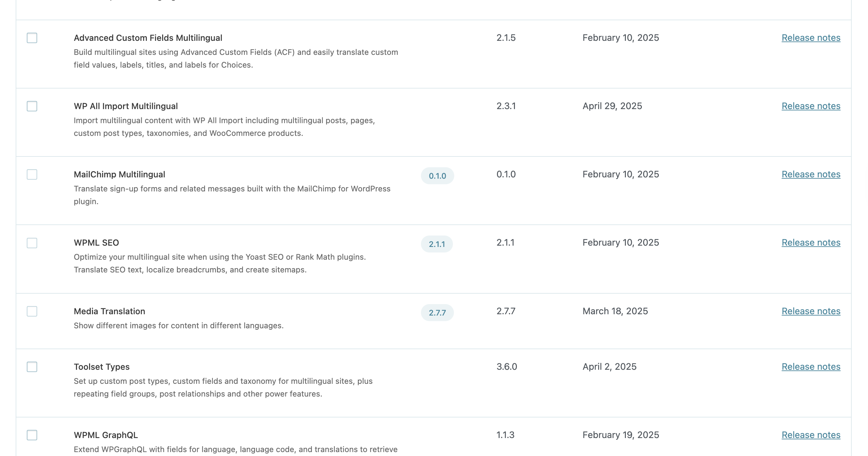Enable the WPML SEO checkbox

coord(32,243)
